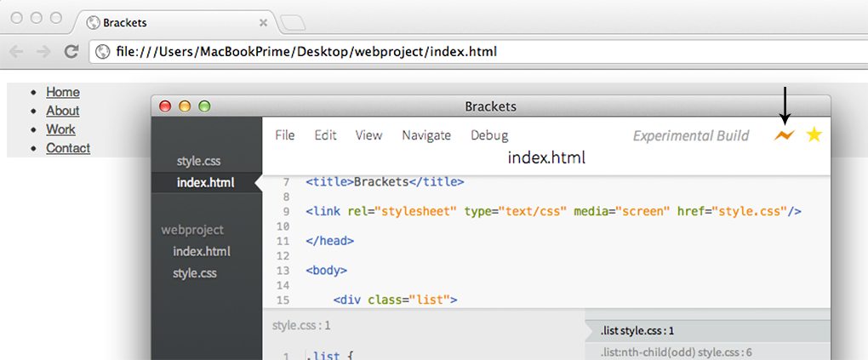The height and width of the screenshot is (360, 868).
Task: Follow the Work link on the page
Action: click(x=60, y=129)
